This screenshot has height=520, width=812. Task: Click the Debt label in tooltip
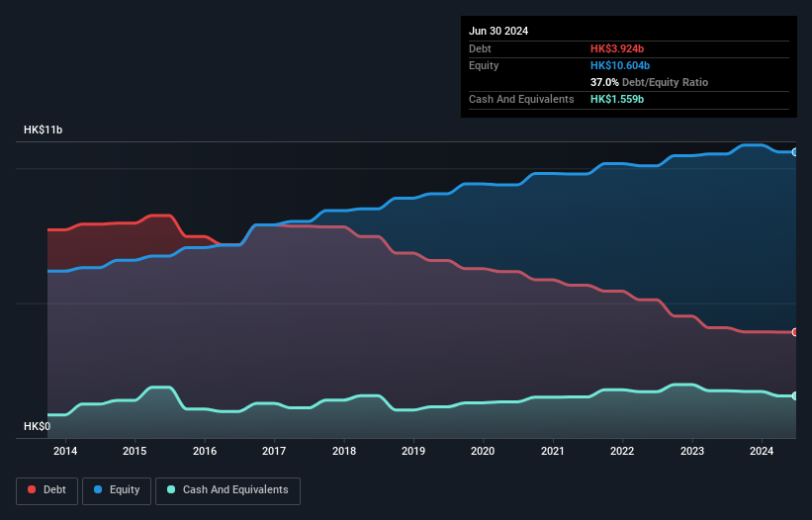pyautogui.click(x=480, y=48)
